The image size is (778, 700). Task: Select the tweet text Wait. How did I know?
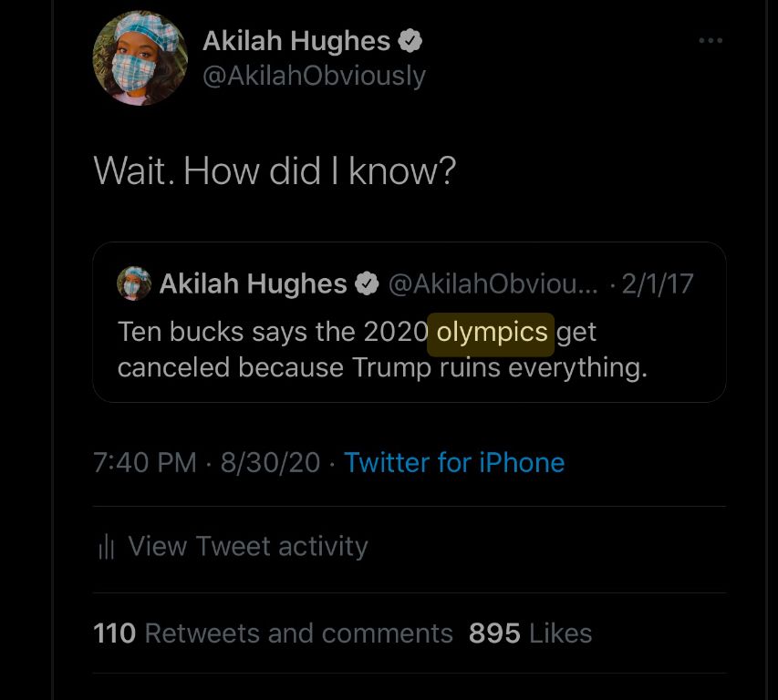point(275,170)
